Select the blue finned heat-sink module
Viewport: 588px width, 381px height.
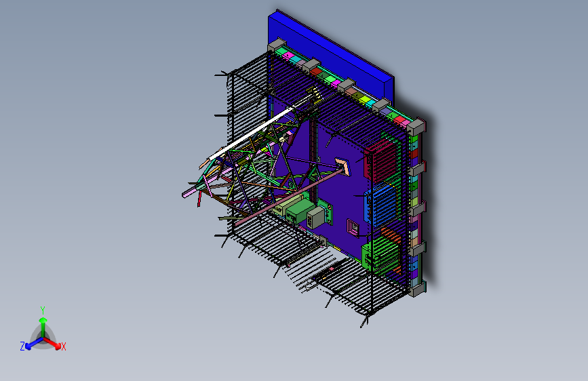(381, 204)
